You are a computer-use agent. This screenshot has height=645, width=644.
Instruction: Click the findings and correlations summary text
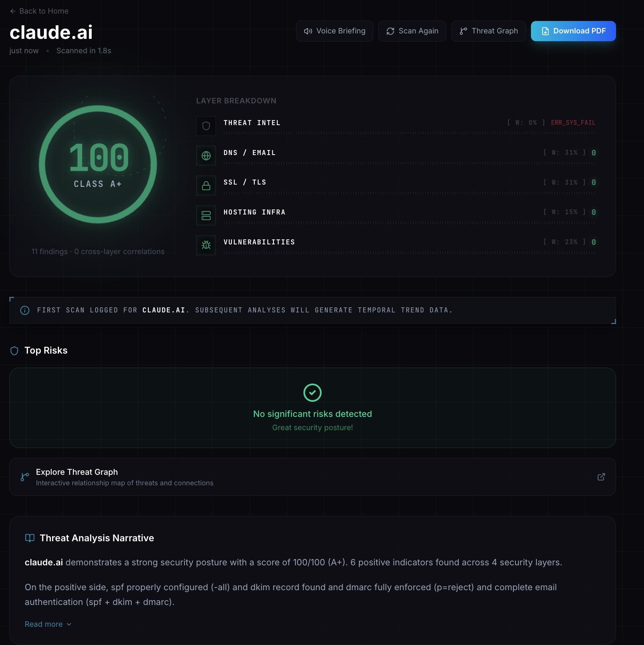point(98,251)
